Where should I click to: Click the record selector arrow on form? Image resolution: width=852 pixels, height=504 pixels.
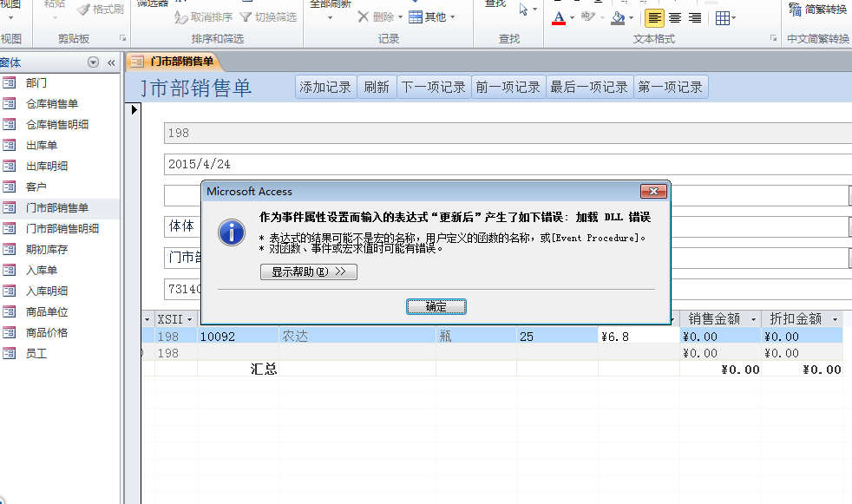tap(134, 109)
